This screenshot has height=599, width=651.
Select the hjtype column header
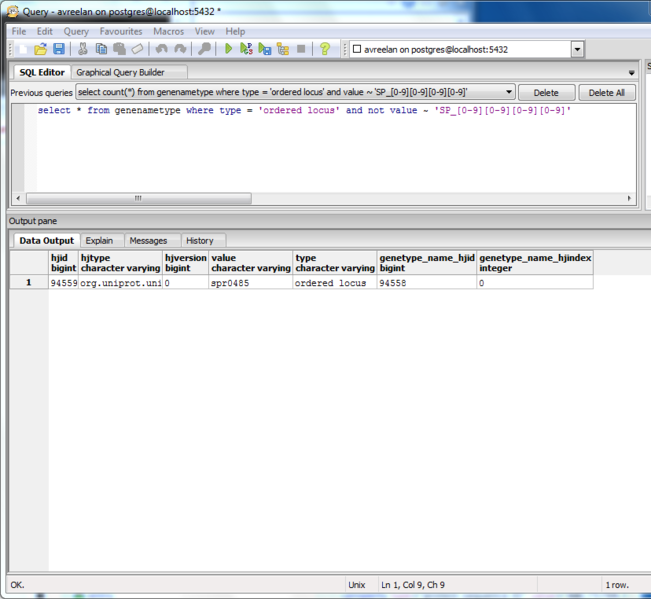pos(120,263)
